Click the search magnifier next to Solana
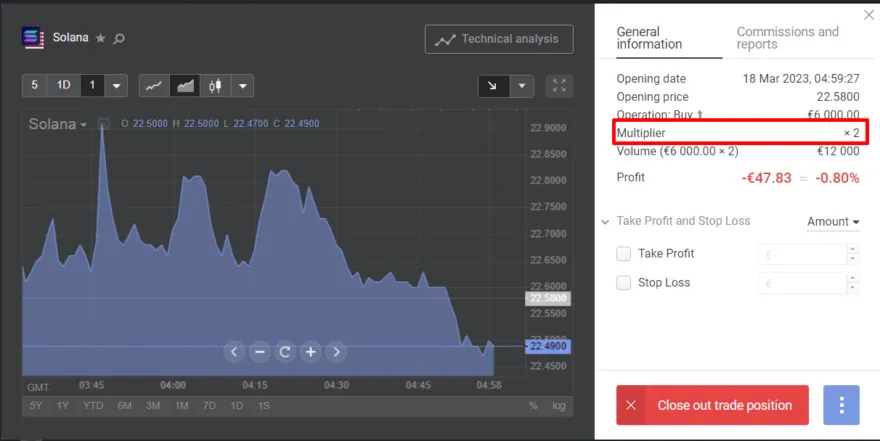This screenshot has height=441, width=880. click(x=119, y=38)
